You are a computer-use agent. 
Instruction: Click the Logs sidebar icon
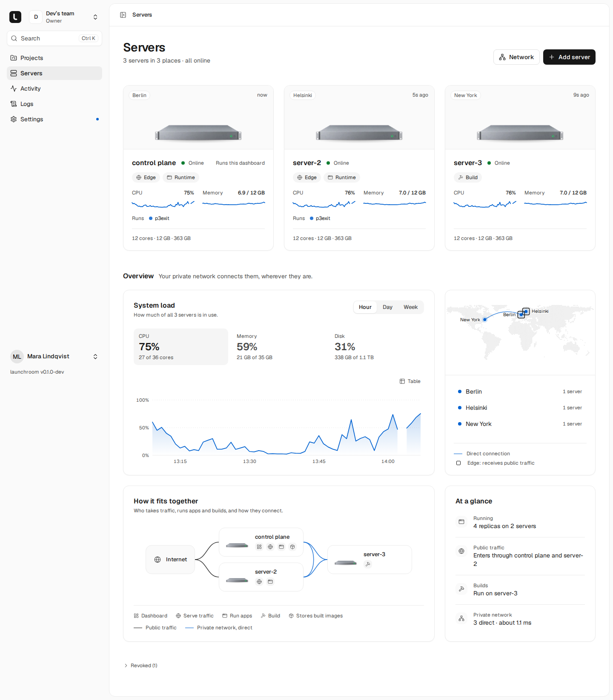click(14, 104)
